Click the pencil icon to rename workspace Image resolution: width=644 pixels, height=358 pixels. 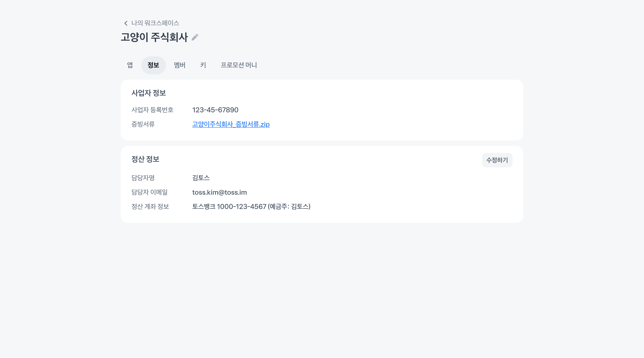195,37
